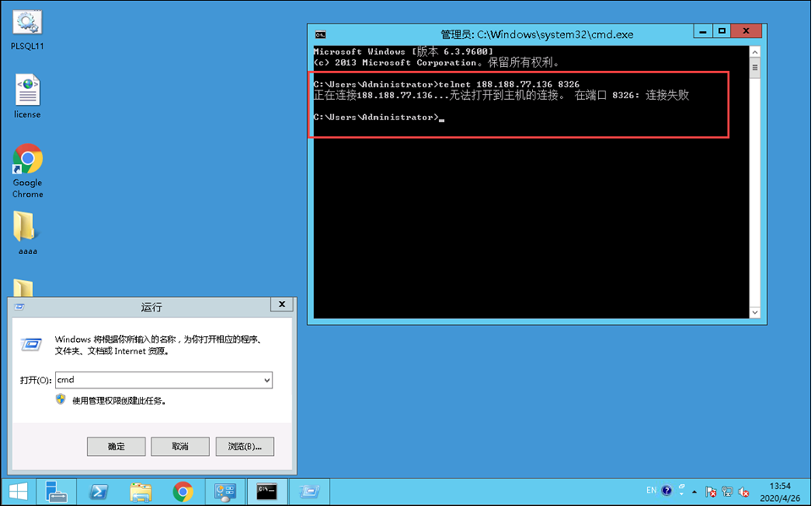Open Server Manager from the taskbar
This screenshot has width=812, height=506.
pos(57,492)
